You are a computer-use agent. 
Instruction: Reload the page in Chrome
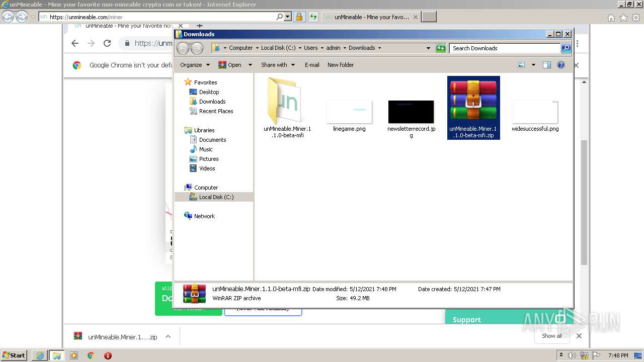click(107, 43)
